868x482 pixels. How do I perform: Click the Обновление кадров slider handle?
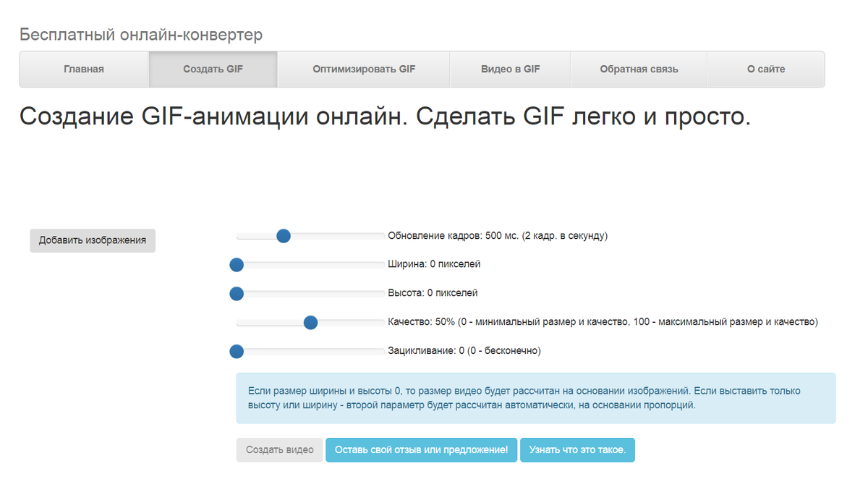[284, 236]
